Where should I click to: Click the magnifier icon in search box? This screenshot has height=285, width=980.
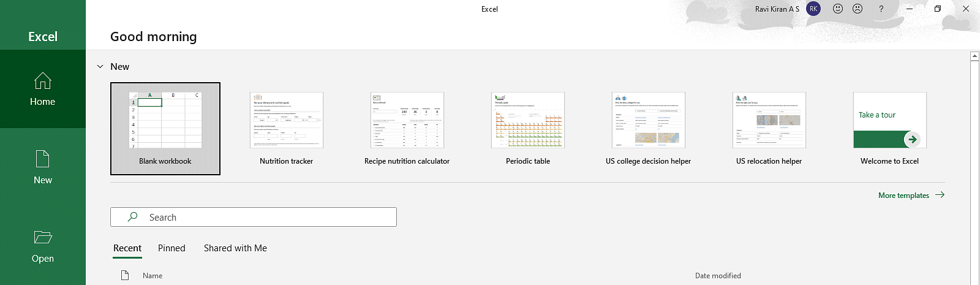tap(132, 217)
